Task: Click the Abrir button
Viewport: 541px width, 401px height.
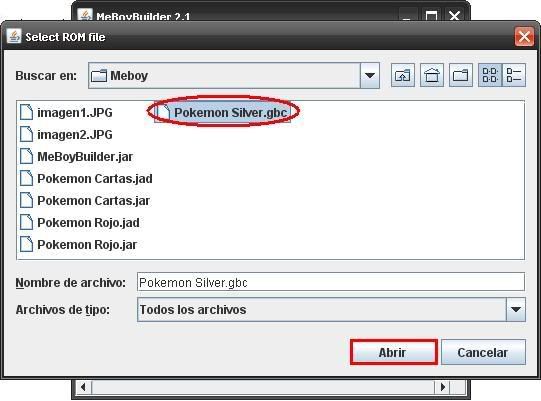Action: (x=394, y=352)
